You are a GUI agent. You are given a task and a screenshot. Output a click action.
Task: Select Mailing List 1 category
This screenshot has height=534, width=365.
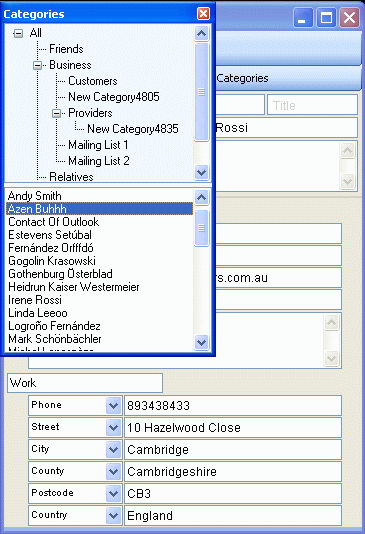[98, 145]
